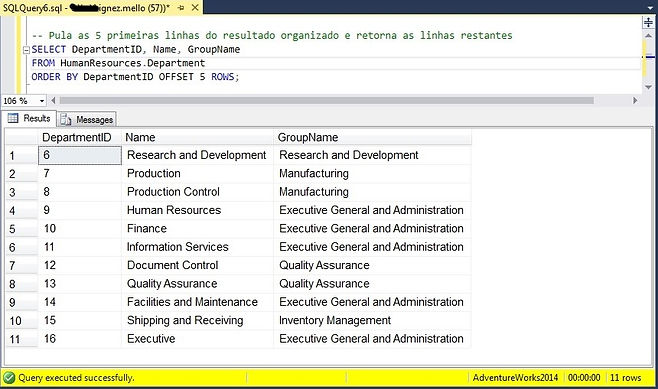Click the green query success check icon
658x389 pixels.
click(x=9, y=378)
